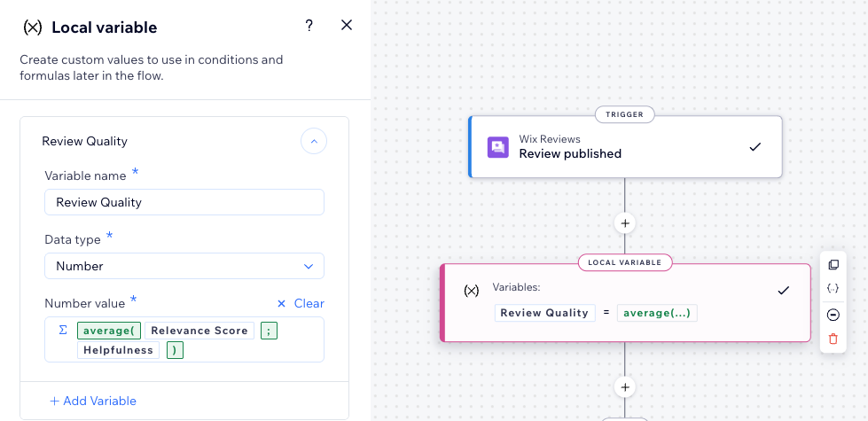Click the disable step minus icon

(x=833, y=315)
